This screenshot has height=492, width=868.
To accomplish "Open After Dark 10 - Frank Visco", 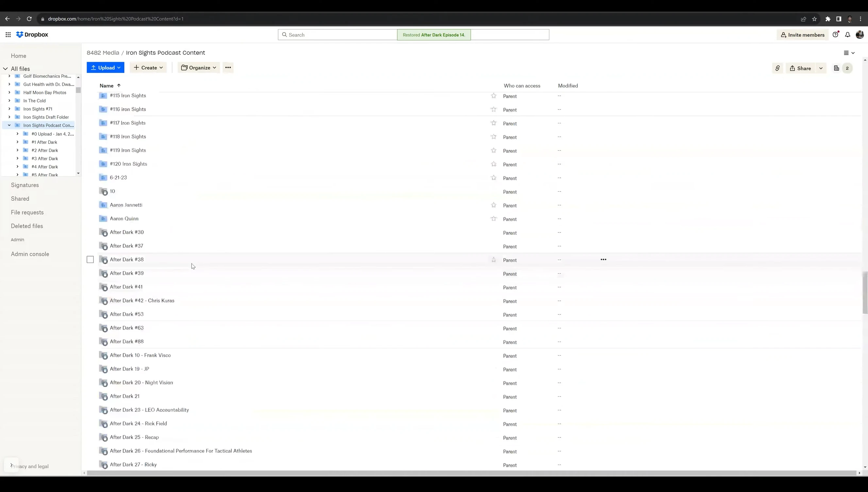I will tap(140, 355).
